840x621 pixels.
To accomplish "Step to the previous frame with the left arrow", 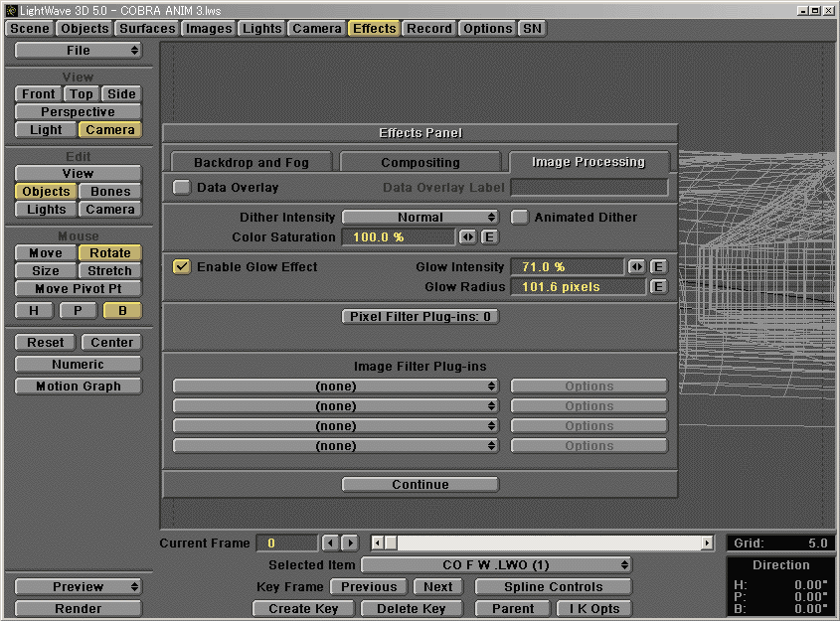I will point(330,543).
